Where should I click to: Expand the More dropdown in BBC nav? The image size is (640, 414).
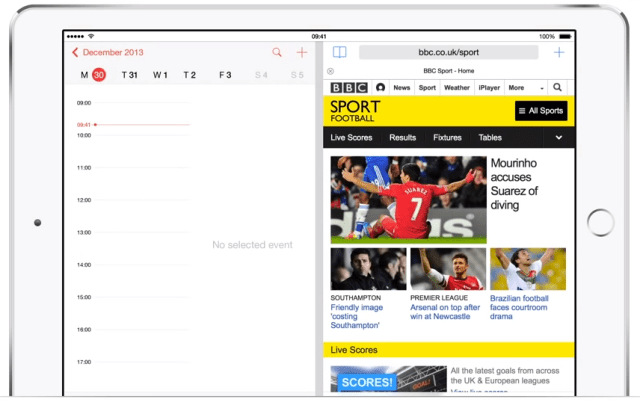[x=526, y=88]
